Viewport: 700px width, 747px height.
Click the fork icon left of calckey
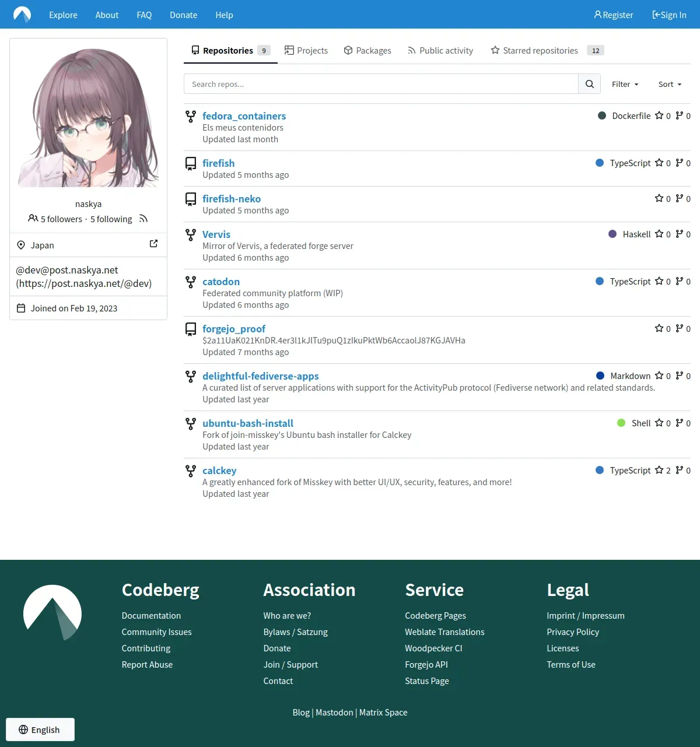click(x=191, y=471)
